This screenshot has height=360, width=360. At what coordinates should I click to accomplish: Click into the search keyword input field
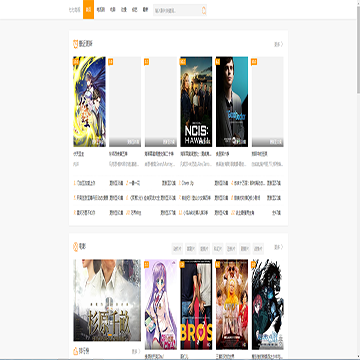tap(177, 11)
